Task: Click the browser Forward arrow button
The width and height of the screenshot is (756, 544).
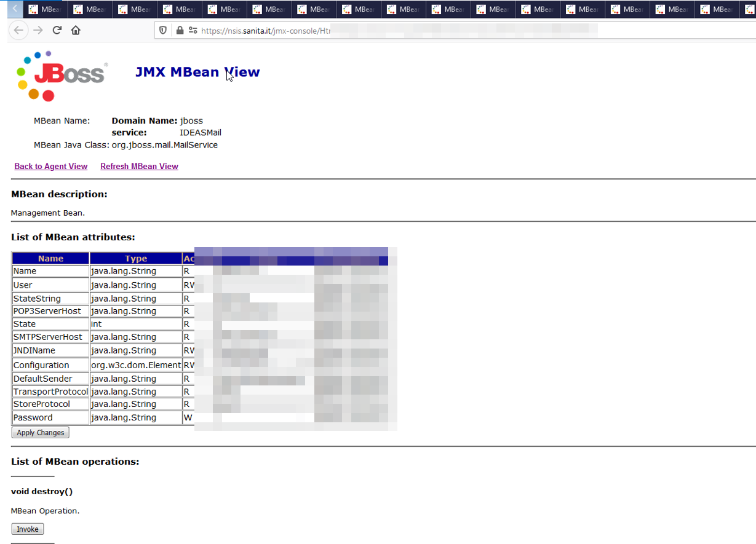Action: coord(38,30)
